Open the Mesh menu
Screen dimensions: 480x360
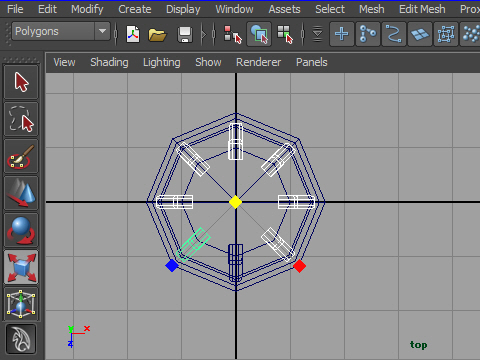click(372, 9)
